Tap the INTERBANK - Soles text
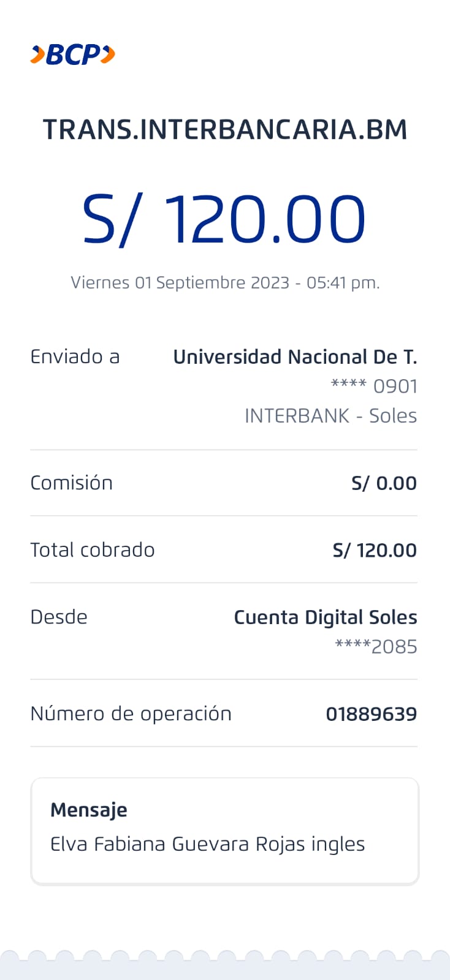The image size is (450, 980). (x=330, y=416)
